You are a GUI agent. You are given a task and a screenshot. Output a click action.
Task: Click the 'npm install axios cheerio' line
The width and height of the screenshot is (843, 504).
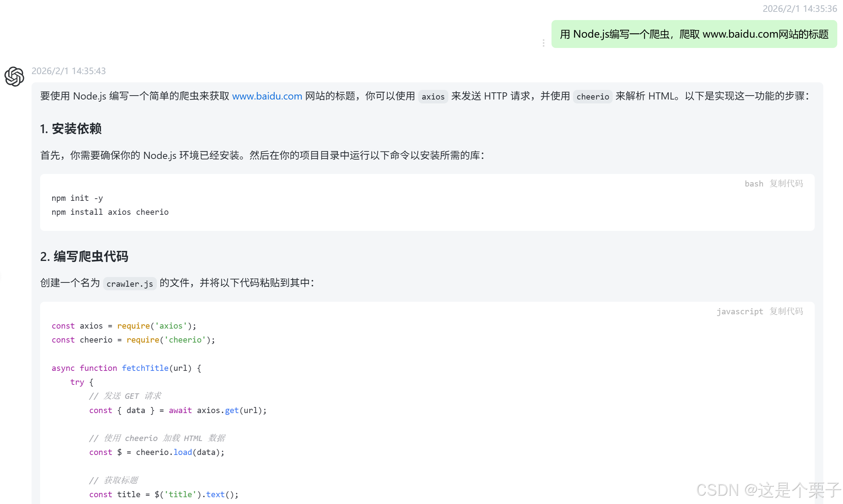click(110, 212)
